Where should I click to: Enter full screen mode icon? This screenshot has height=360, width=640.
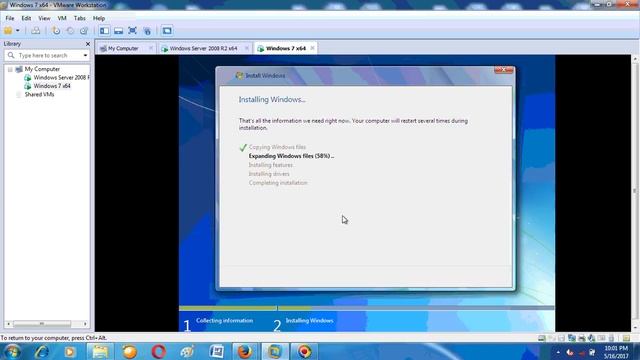tap(132, 31)
